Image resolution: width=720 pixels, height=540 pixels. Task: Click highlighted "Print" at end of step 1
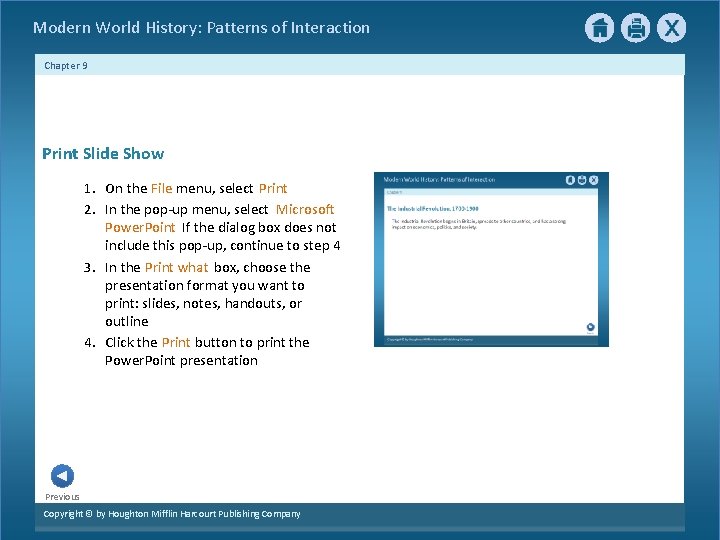273,188
